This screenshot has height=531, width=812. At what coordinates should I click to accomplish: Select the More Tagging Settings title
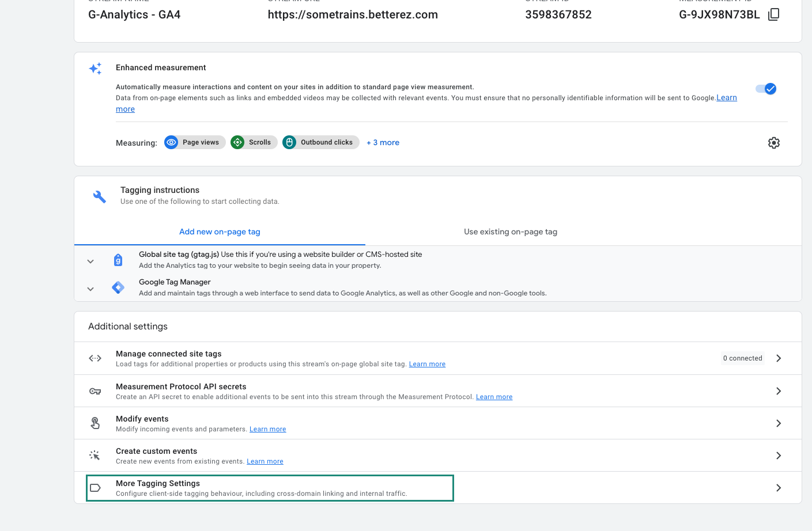158,483
